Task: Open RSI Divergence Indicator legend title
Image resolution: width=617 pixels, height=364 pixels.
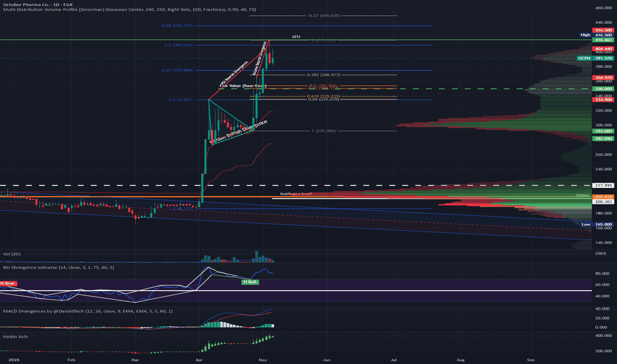Action: 59,267
